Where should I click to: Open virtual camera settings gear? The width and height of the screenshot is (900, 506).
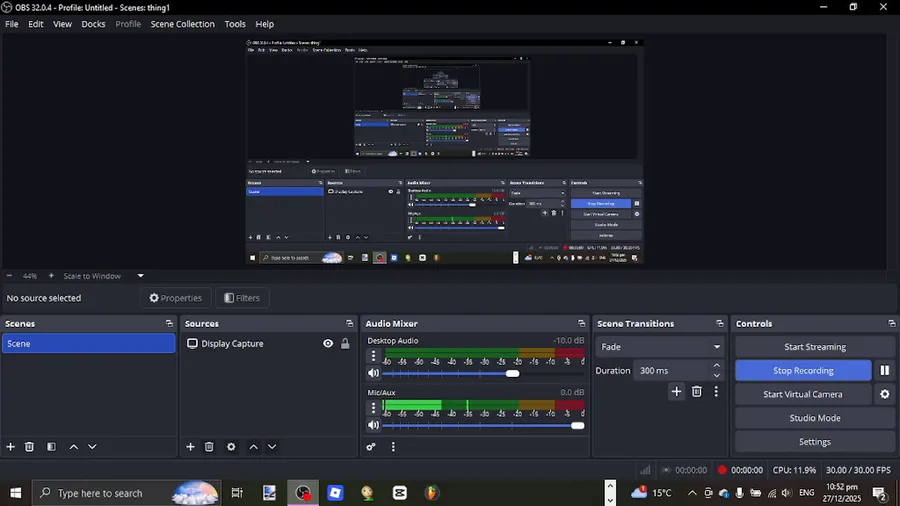885,394
